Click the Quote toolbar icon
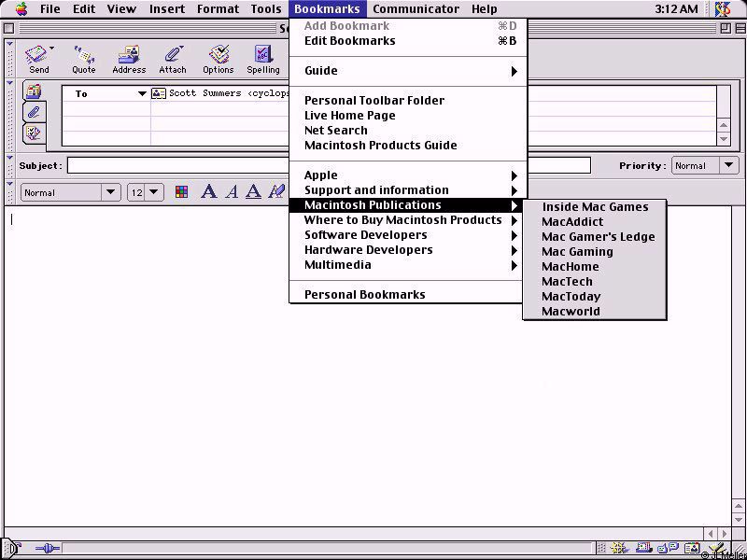747x560 pixels. (x=84, y=60)
